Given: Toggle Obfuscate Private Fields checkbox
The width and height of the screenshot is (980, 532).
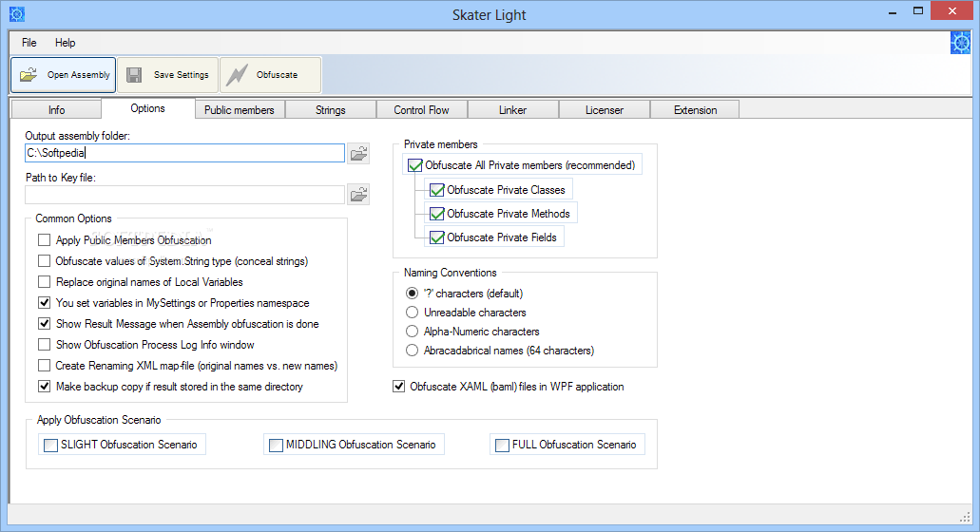Looking at the screenshot, I should 437,237.
